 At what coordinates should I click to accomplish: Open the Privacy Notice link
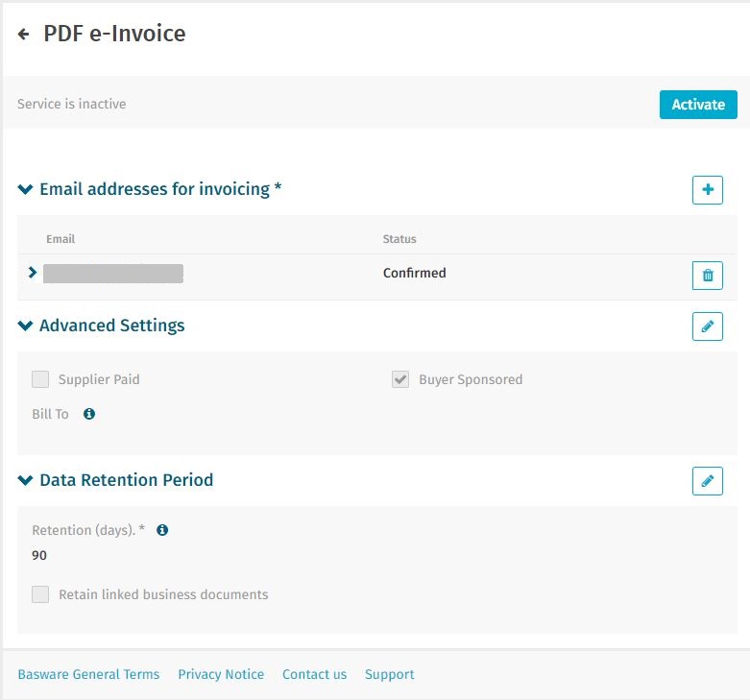221,674
